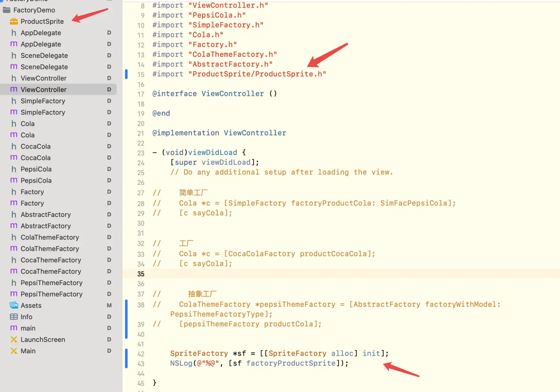Click the Assets catalog icon
The image size is (560, 392).
point(14,305)
